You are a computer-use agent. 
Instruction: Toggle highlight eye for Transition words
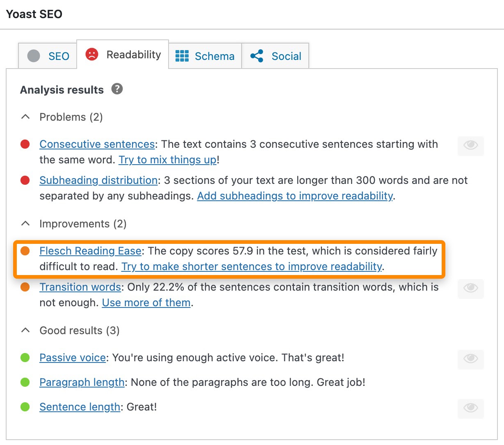pyautogui.click(x=470, y=289)
